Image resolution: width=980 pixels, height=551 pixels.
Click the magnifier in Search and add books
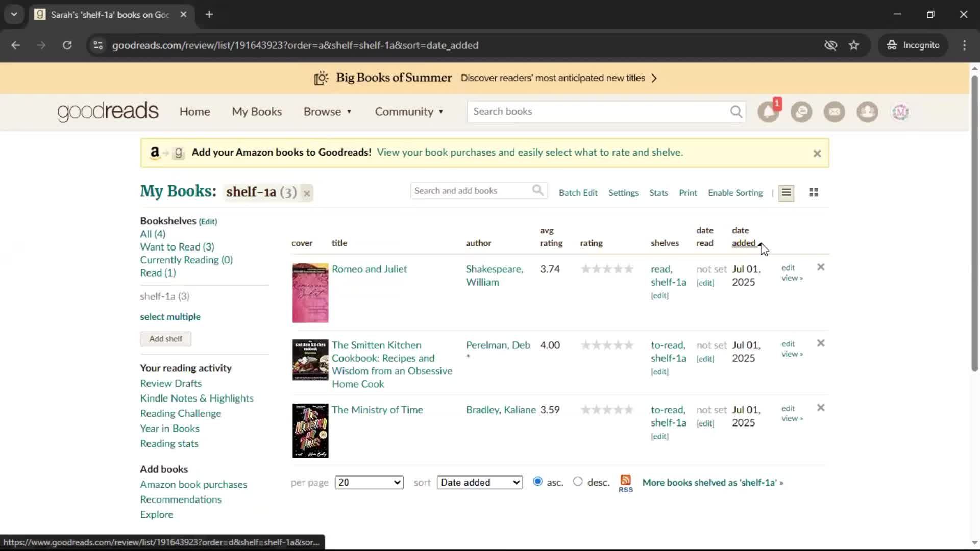pyautogui.click(x=538, y=191)
